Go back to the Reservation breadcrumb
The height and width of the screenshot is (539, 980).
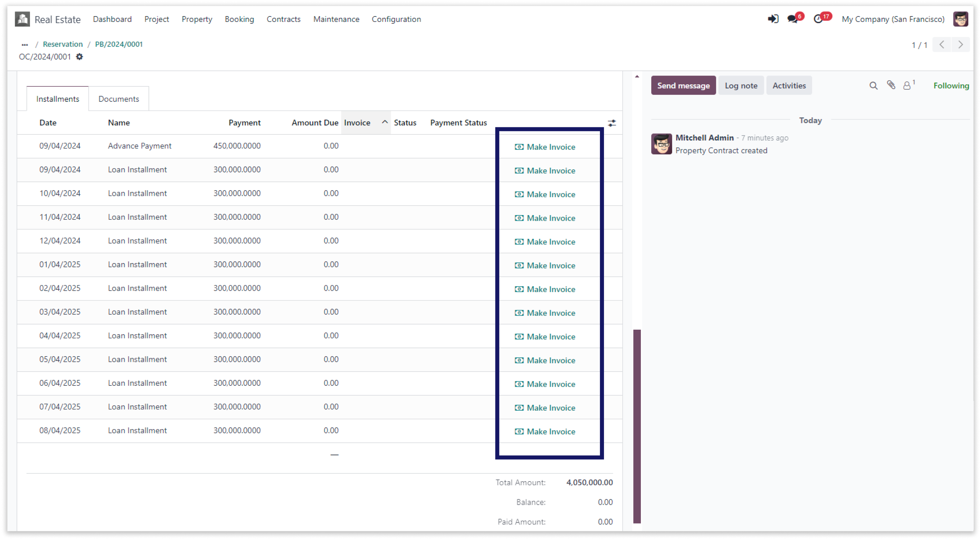click(x=63, y=44)
